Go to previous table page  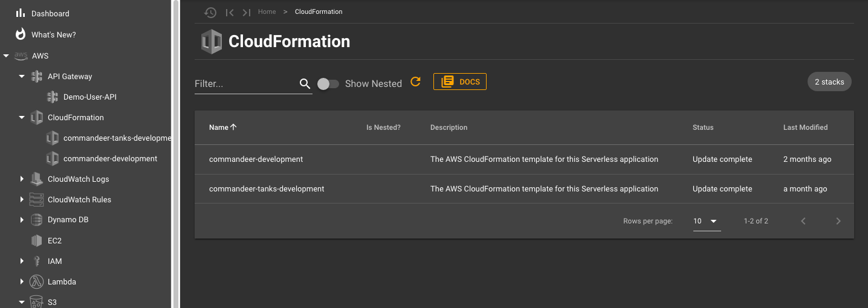tap(803, 221)
